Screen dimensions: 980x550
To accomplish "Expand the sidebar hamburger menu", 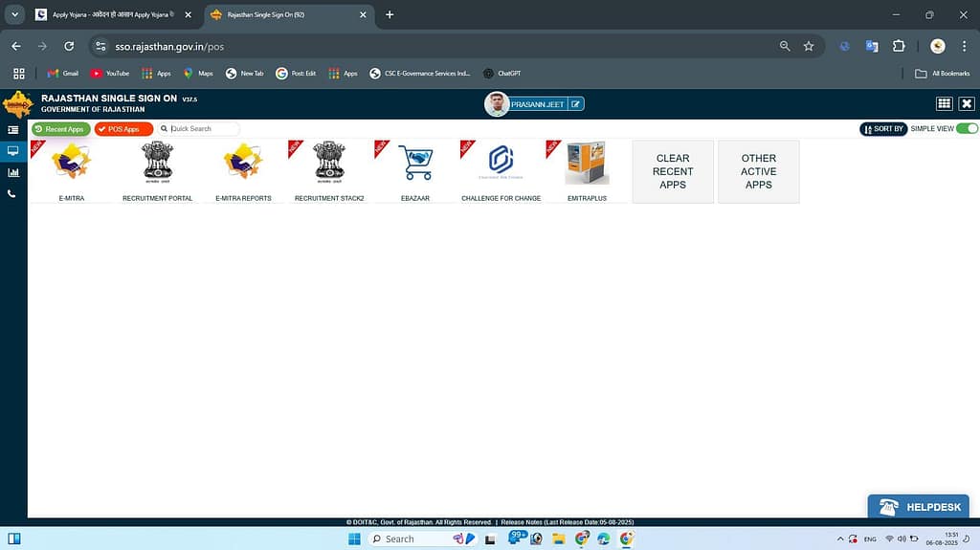I will click(12, 129).
